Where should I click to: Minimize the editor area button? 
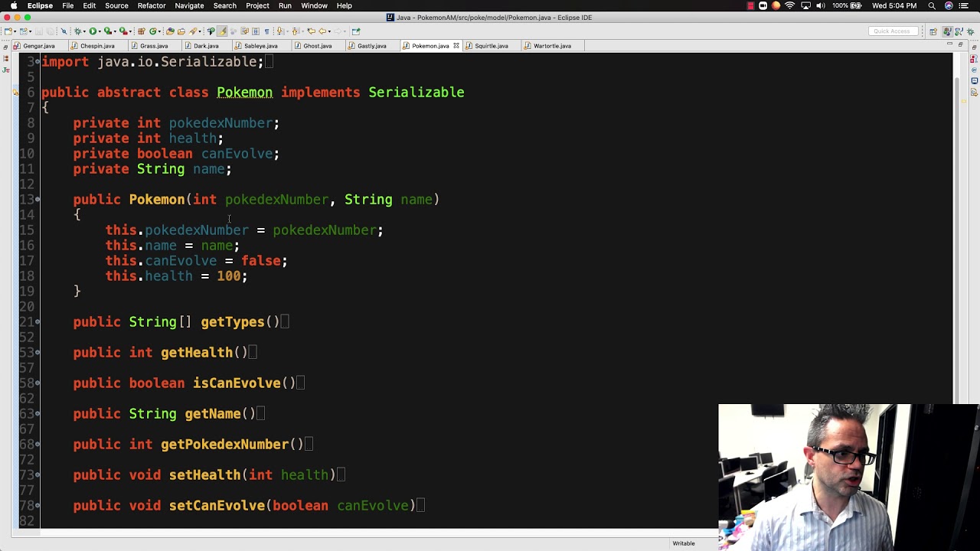coord(949,45)
